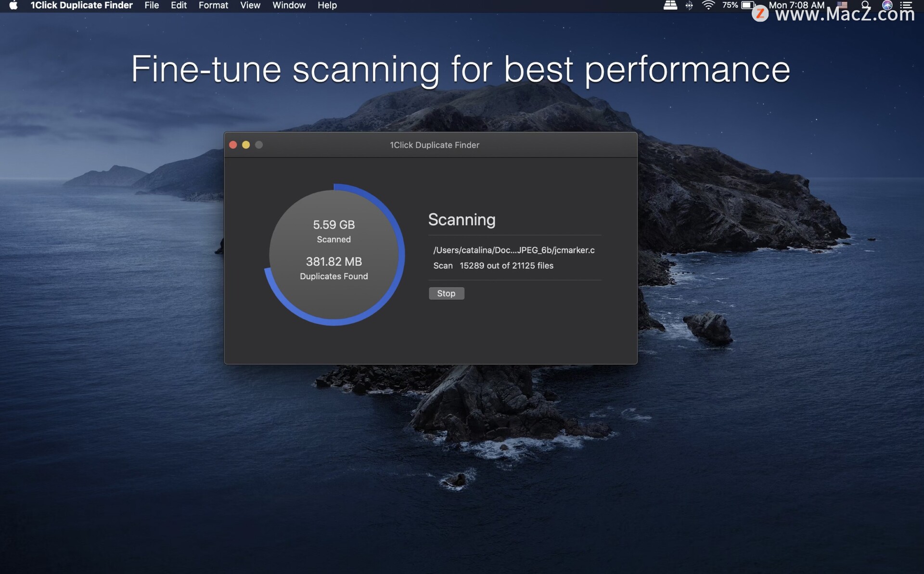Image resolution: width=924 pixels, height=574 pixels.
Task: Click the battery status icon
Action: [747, 5]
